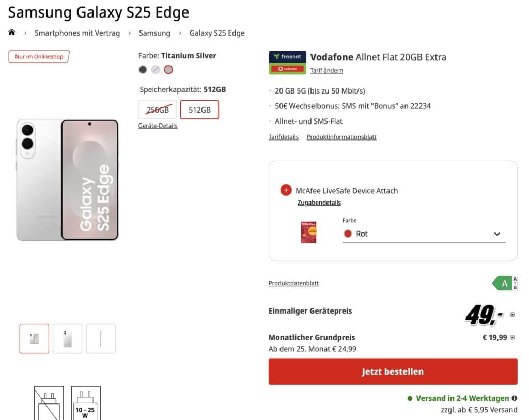
Task: Open the Zugabendetails link
Action: [x=319, y=203]
